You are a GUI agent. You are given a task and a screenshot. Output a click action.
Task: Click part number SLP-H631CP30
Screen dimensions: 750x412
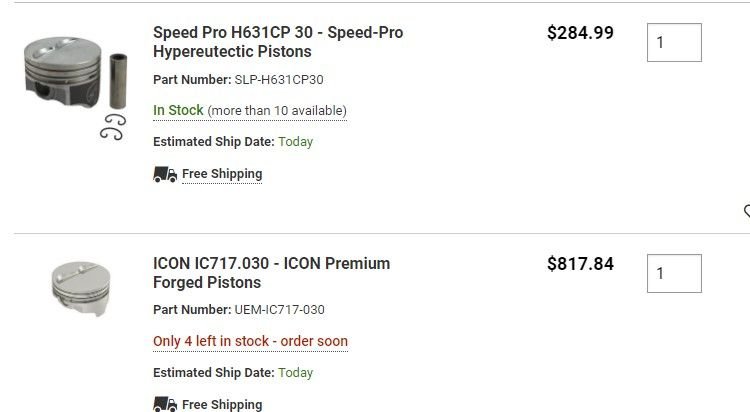[x=279, y=79]
